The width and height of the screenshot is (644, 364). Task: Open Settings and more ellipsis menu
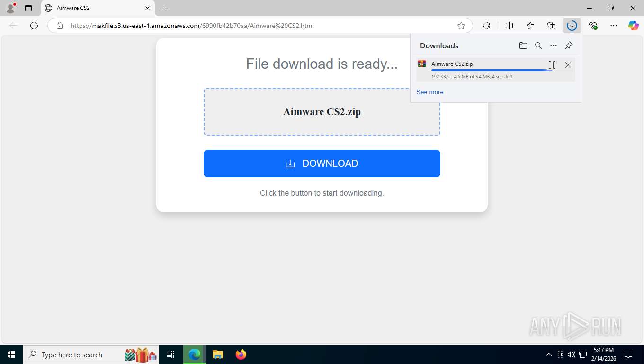[614, 26]
